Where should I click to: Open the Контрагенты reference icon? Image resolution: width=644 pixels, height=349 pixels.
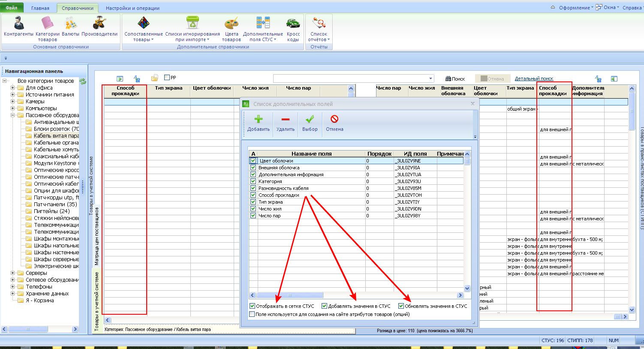pyautogui.click(x=18, y=23)
